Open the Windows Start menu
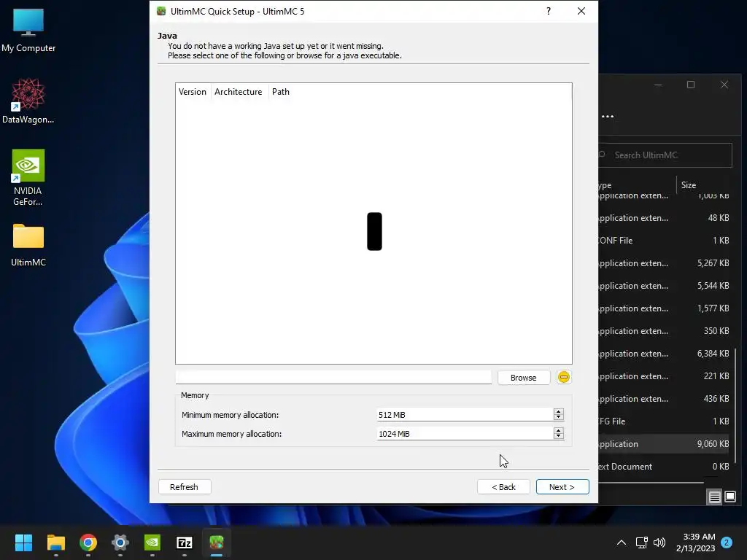 click(23, 542)
